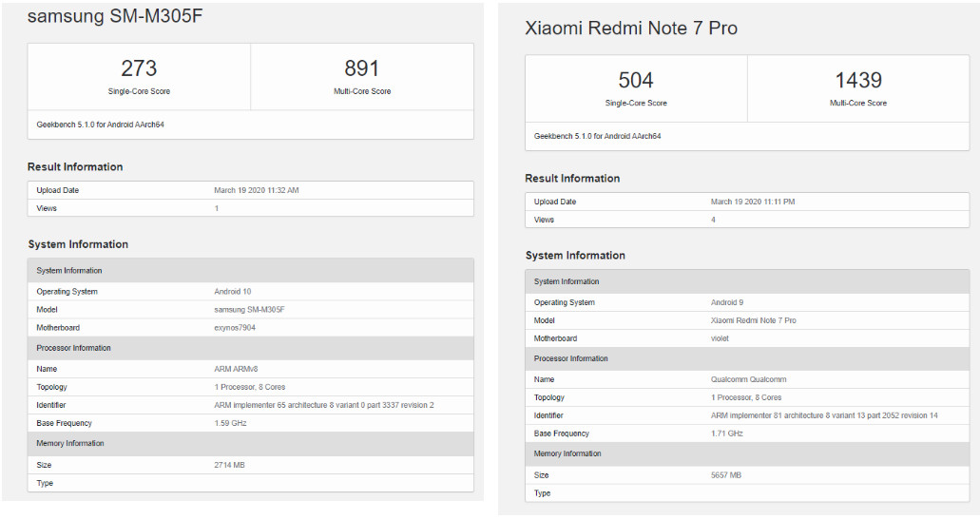Click the 5657 MB memory size

(x=727, y=475)
